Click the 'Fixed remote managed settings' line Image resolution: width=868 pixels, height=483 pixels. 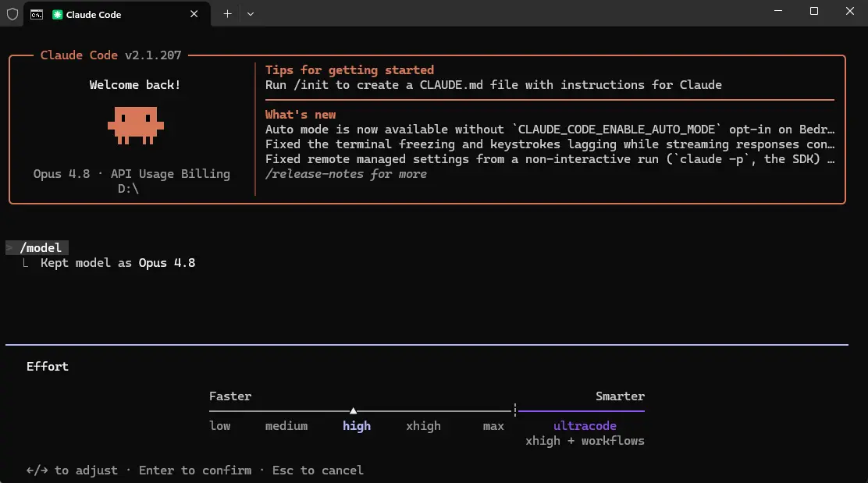coord(550,159)
